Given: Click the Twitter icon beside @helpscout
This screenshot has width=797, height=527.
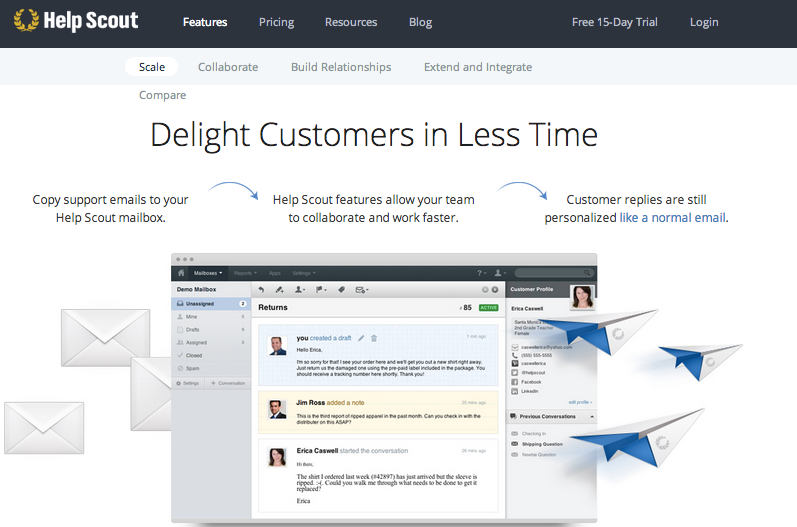Looking at the screenshot, I should click(x=514, y=373).
